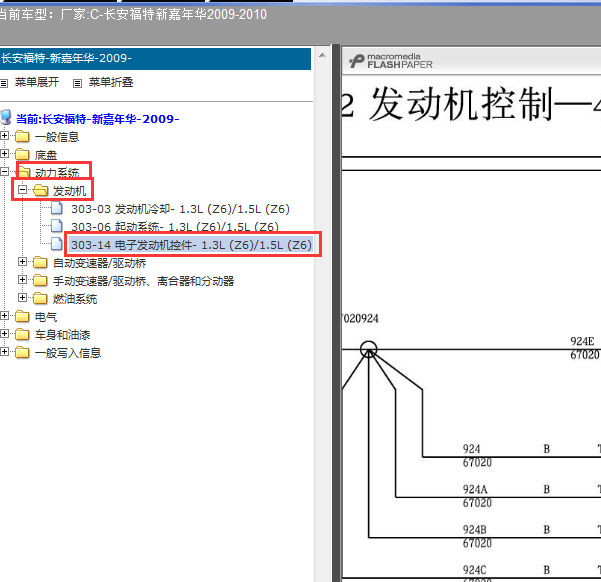Click document icon for 303-06 起动系统
The image size is (601, 582).
(57, 225)
